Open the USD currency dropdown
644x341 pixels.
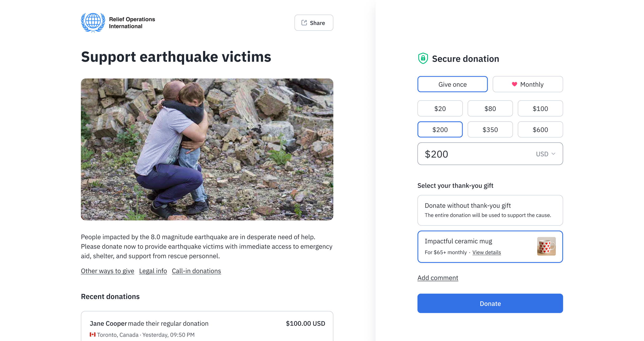(545, 154)
